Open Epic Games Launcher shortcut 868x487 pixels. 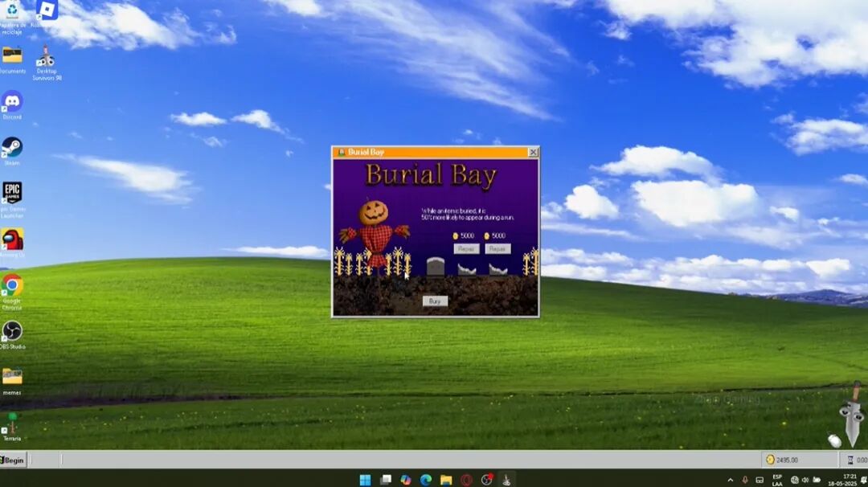tap(12, 199)
